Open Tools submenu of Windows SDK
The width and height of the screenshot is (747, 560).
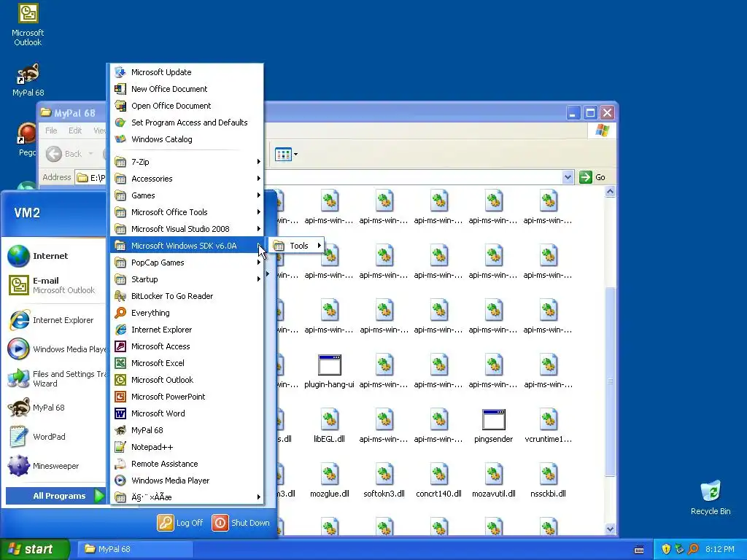pyautogui.click(x=297, y=246)
